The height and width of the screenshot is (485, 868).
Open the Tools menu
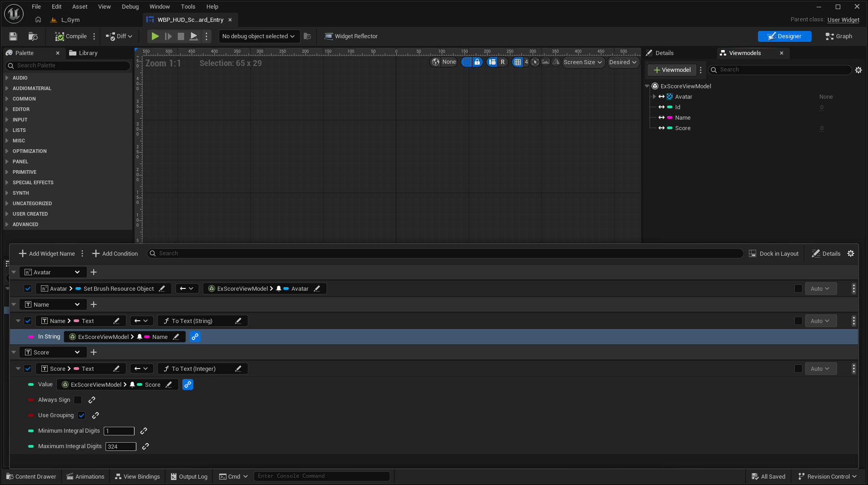[188, 7]
